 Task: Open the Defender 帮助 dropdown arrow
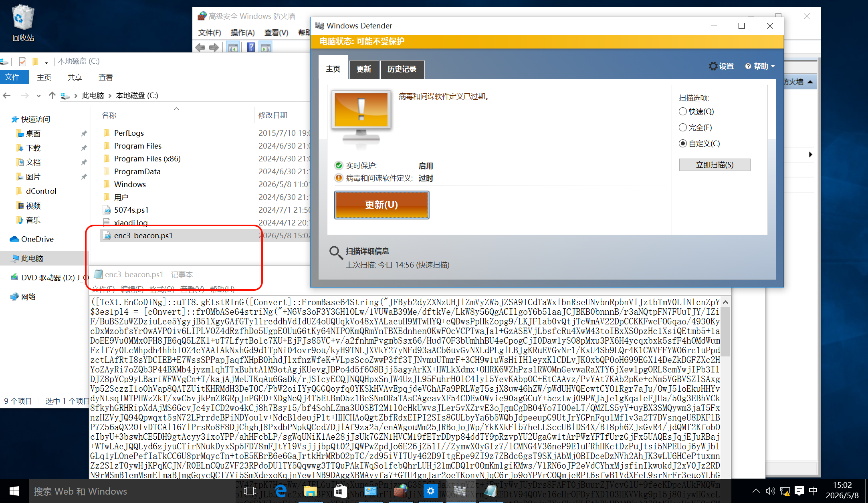(x=773, y=66)
